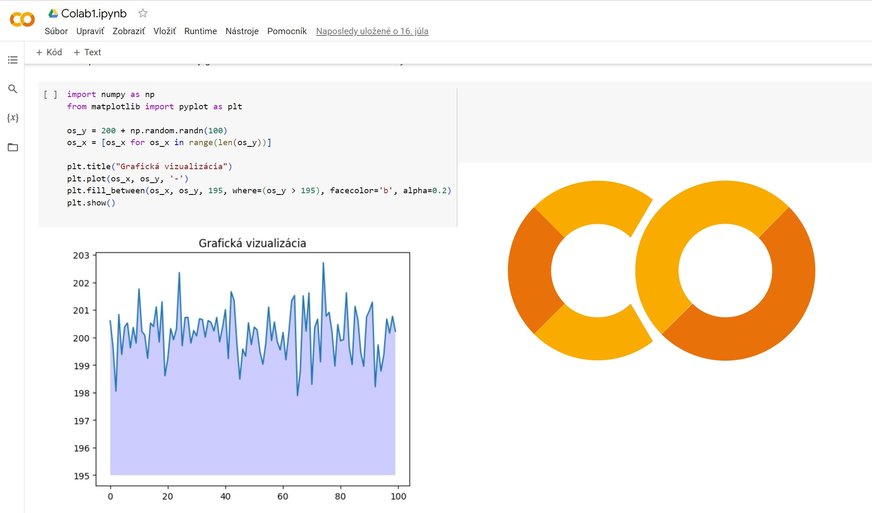872x513 pixels.
Task: Click the 'Naposledy uložené o 16. júla' link
Action: tap(372, 31)
